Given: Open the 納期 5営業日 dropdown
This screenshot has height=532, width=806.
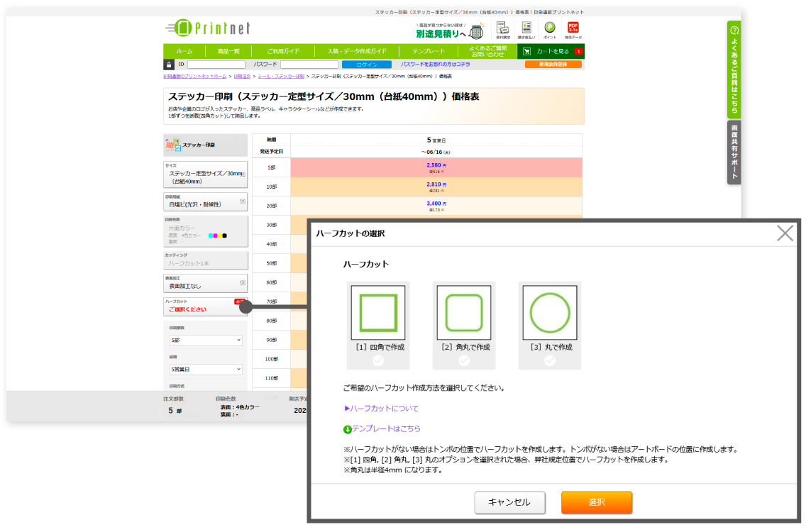Looking at the screenshot, I should (x=206, y=370).
